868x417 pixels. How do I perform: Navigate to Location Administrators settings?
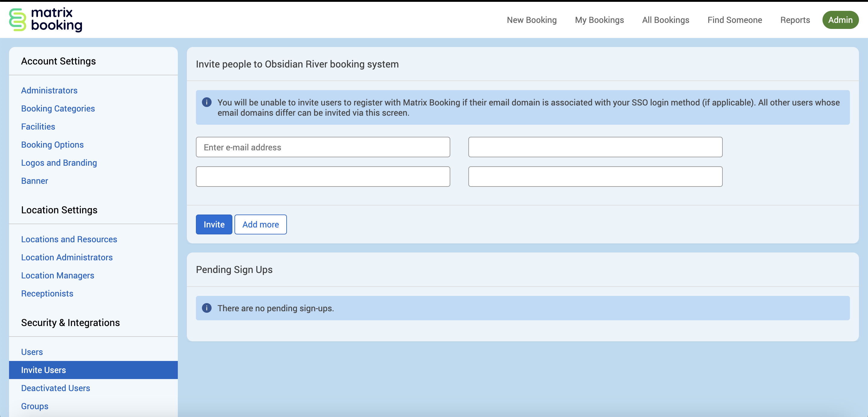pyautogui.click(x=67, y=257)
